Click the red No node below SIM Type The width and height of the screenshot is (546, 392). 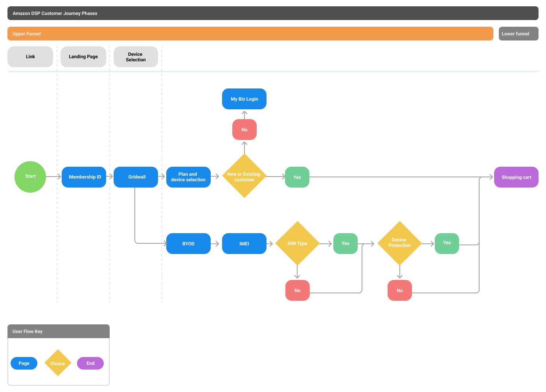[x=298, y=291]
